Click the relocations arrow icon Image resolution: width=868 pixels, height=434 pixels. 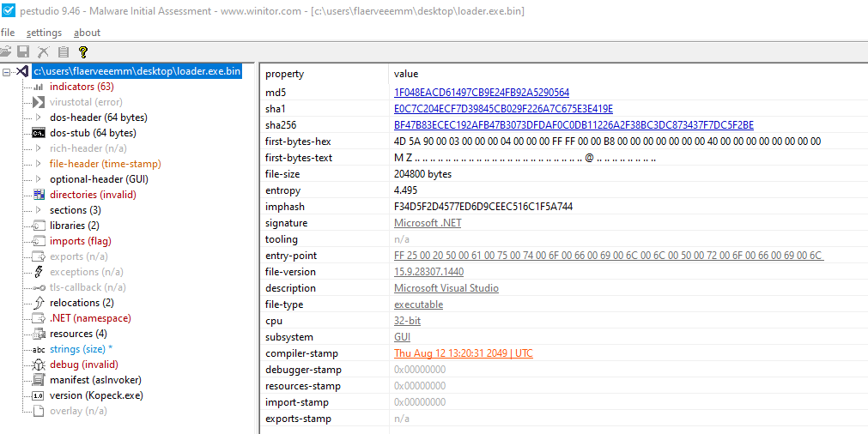pos(39,303)
